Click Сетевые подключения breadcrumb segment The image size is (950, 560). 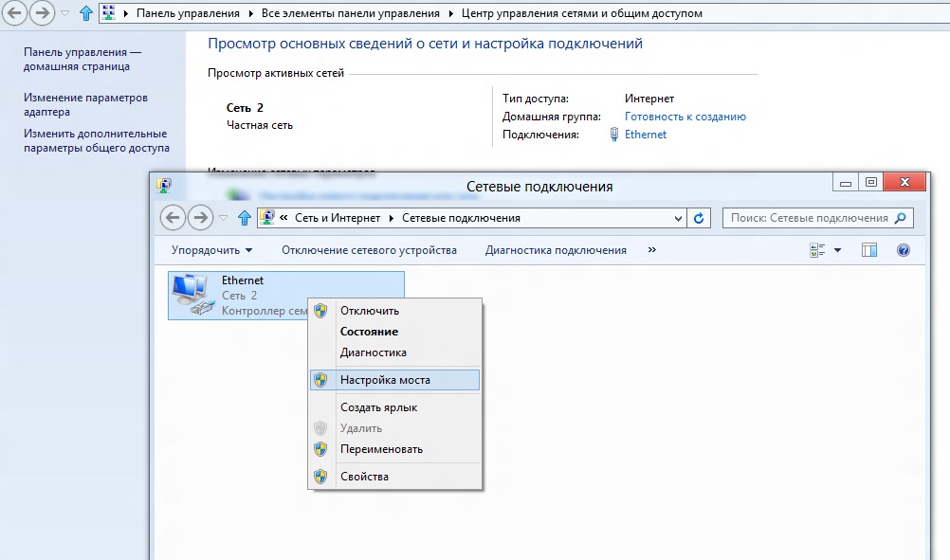click(x=461, y=218)
